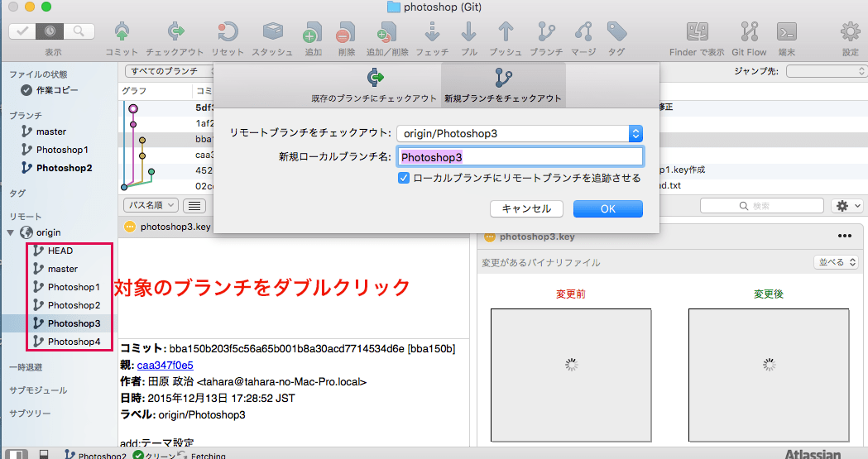Switch to file status checkmark view
The width and height of the screenshot is (868, 459).
22,31
